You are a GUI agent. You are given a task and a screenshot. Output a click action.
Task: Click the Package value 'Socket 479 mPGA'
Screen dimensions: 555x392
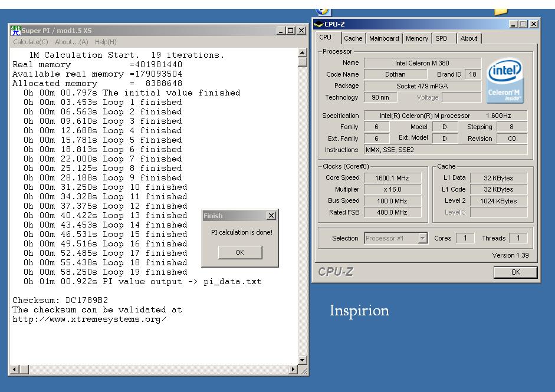[422, 86]
